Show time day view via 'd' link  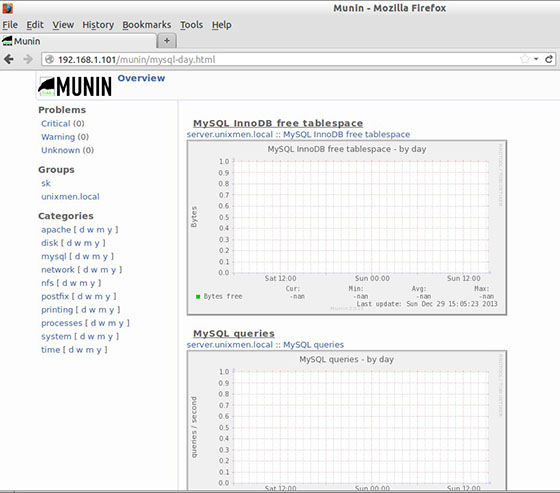click(71, 350)
